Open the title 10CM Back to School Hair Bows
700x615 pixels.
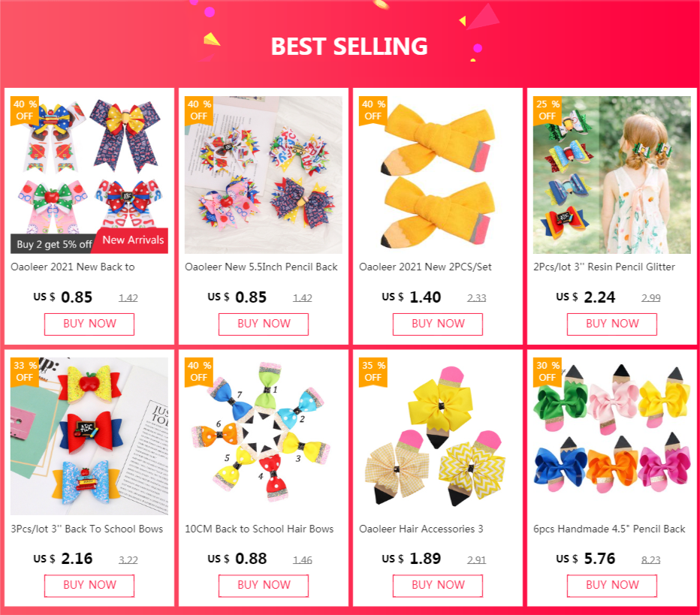(x=259, y=529)
